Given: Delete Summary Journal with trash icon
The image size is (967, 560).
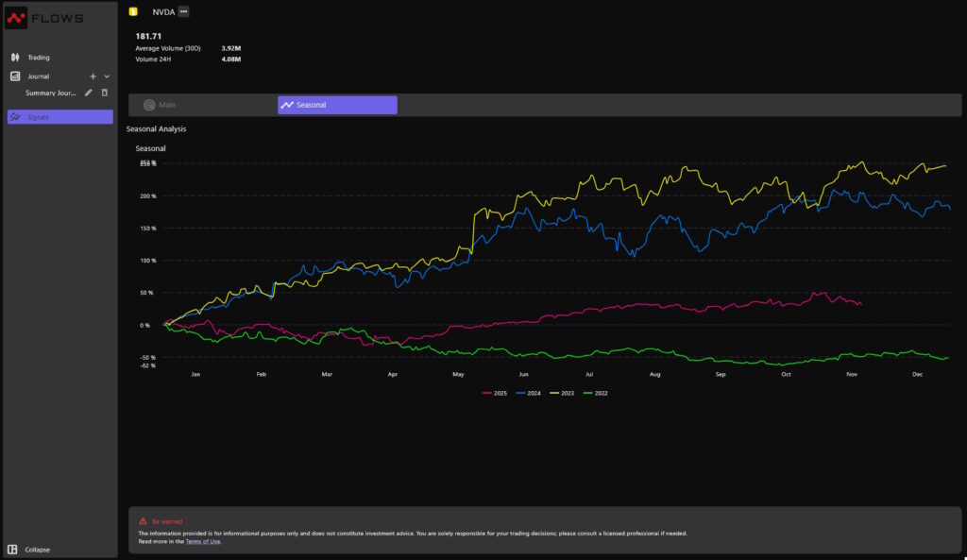Looking at the screenshot, I should tap(105, 93).
